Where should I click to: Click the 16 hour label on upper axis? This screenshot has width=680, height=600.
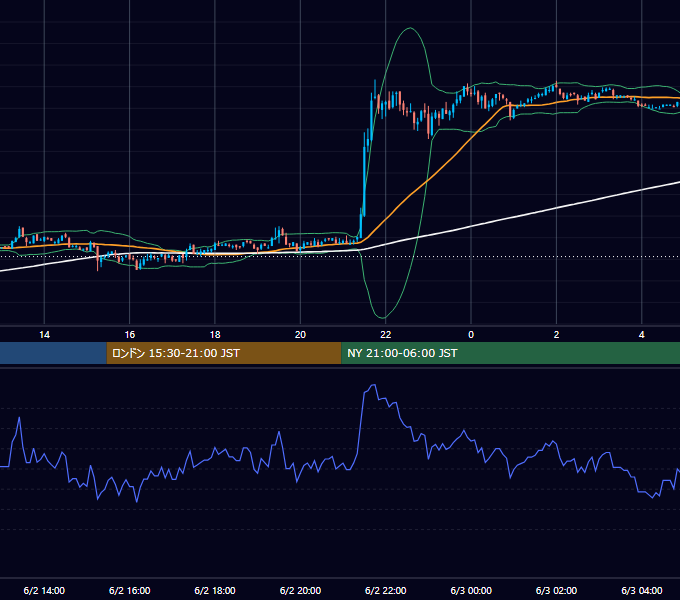pos(130,335)
